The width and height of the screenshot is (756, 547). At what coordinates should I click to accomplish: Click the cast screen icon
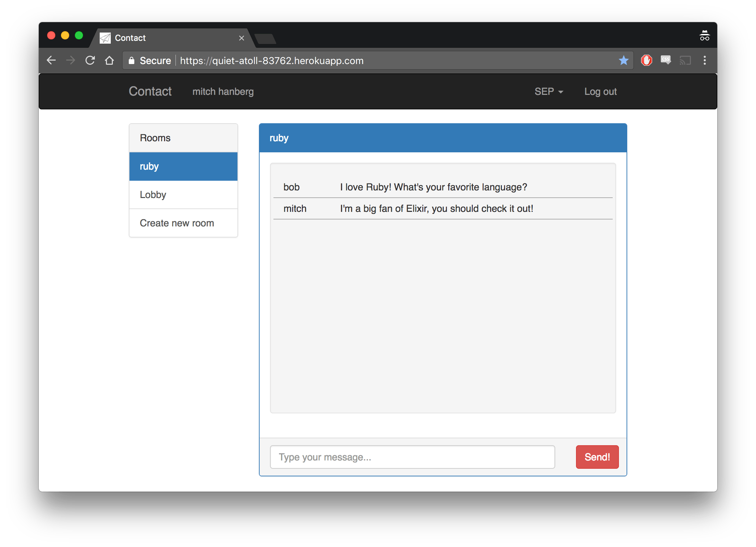click(685, 60)
